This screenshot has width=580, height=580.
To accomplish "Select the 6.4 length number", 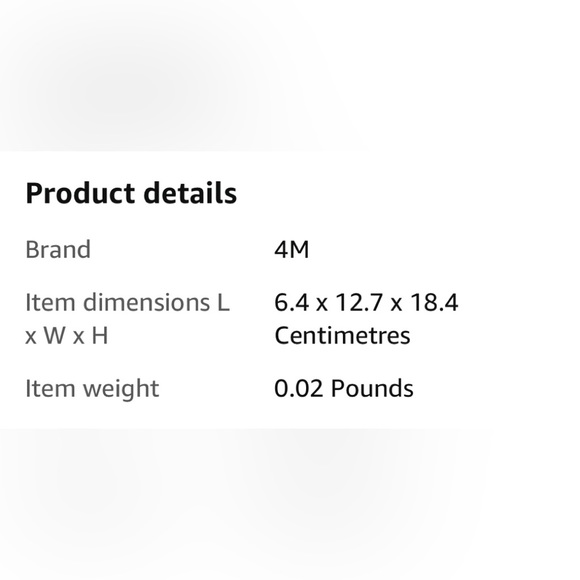I will (291, 303).
